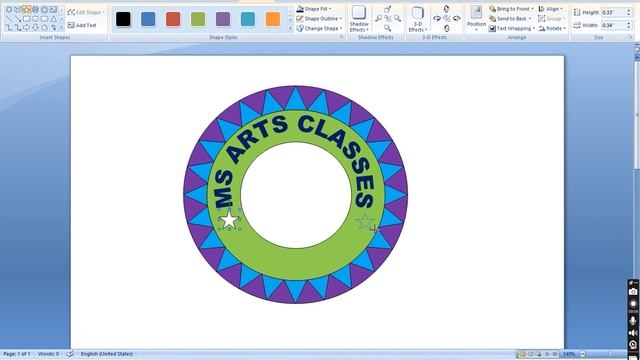Tilt 3-D shape up icon
Image resolution: width=640 pixels, height=360 pixels.
(447, 9)
